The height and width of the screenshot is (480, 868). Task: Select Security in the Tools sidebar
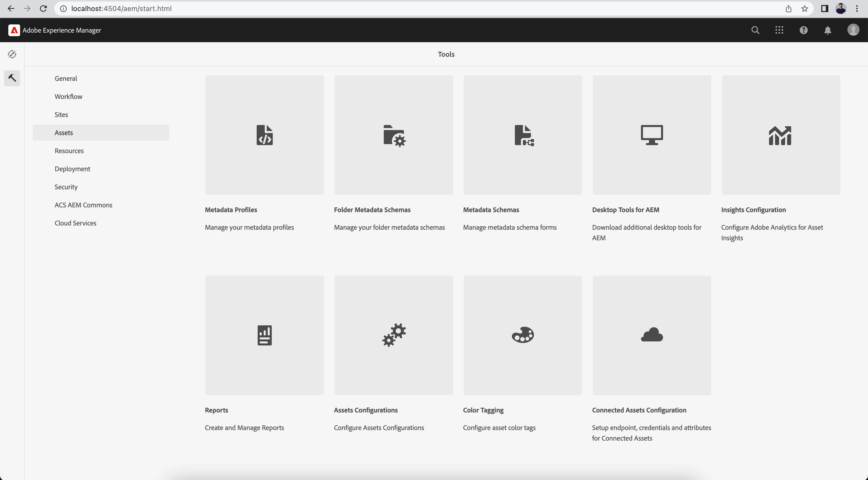66,187
